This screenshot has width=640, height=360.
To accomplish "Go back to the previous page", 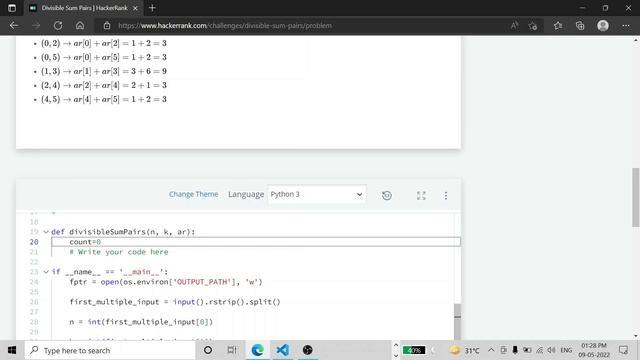I will coord(14,25).
